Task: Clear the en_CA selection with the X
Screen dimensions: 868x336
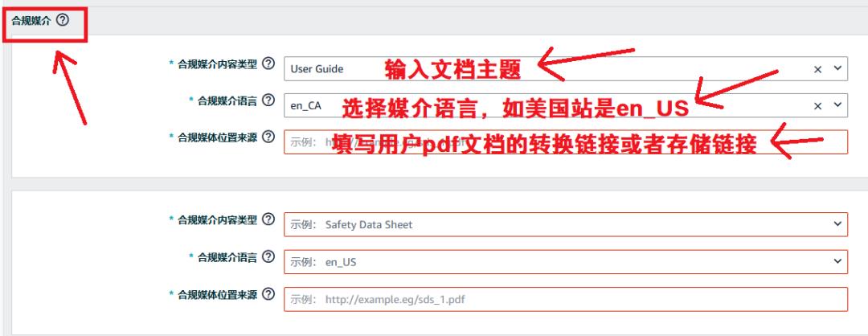Action: (x=817, y=106)
